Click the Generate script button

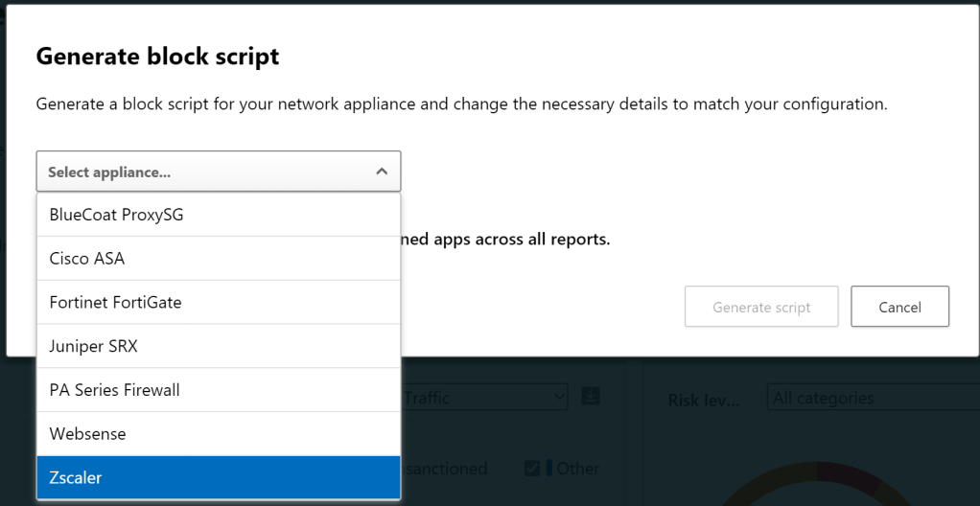pos(760,307)
